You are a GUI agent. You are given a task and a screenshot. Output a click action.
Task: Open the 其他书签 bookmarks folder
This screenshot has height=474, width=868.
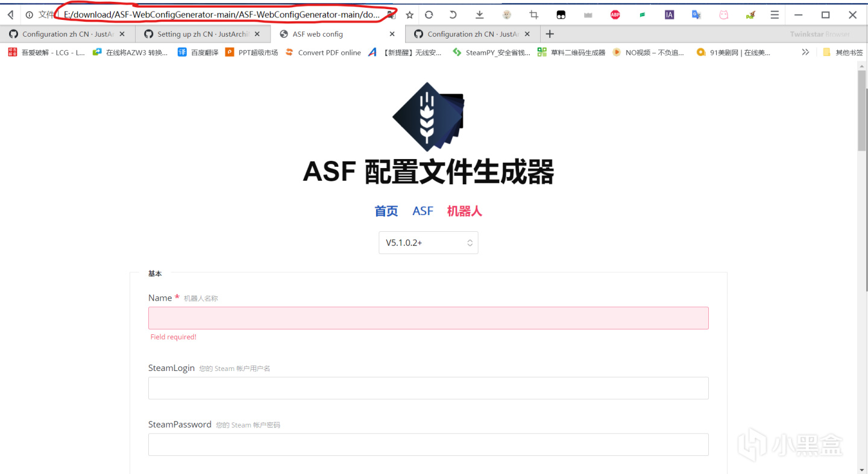click(x=843, y=52)
